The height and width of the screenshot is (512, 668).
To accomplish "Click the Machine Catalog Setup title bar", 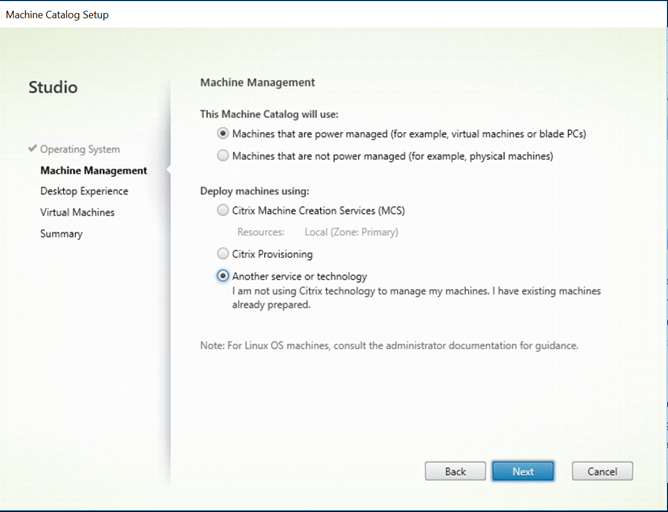I will (334, 14).
